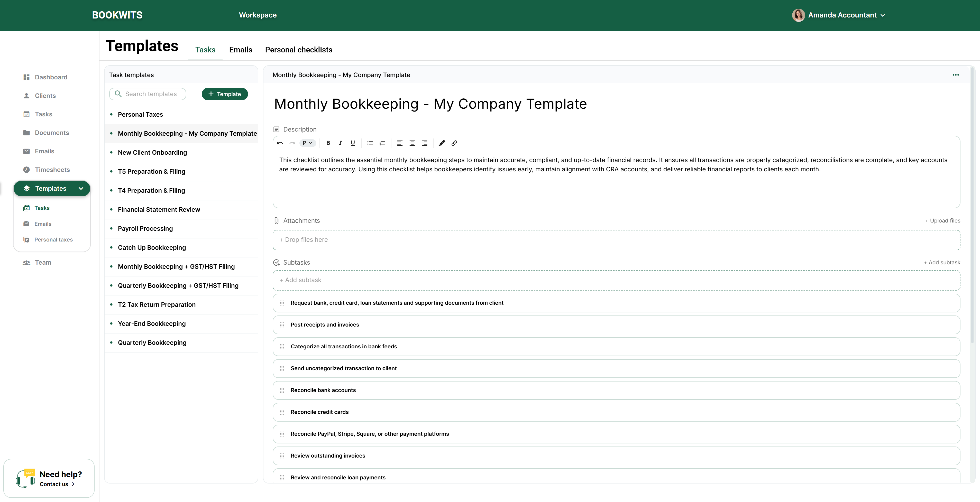Click the Search templates field

coord(148,94)
